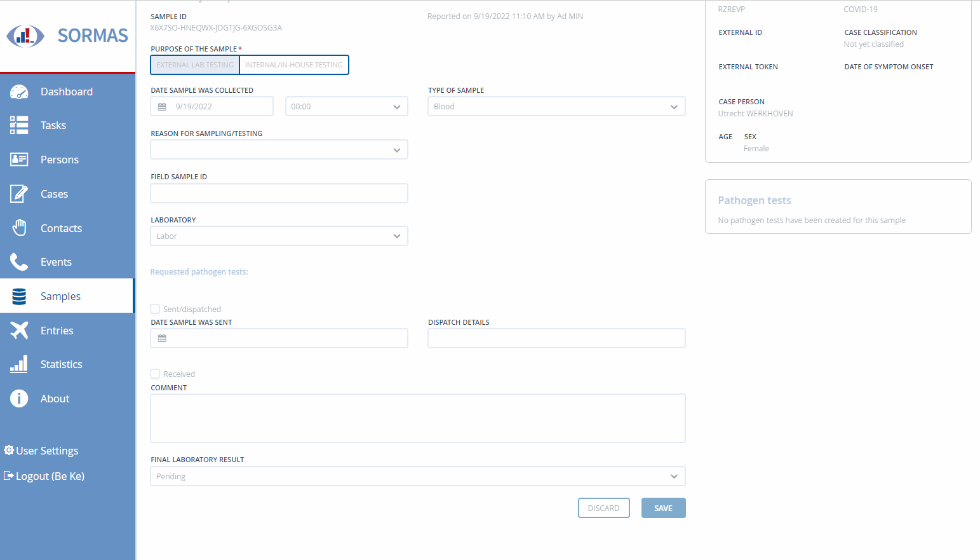This screenshot has height=560, width=980.
Task: Click the Tasks list icon
Action: pos(19,125)
